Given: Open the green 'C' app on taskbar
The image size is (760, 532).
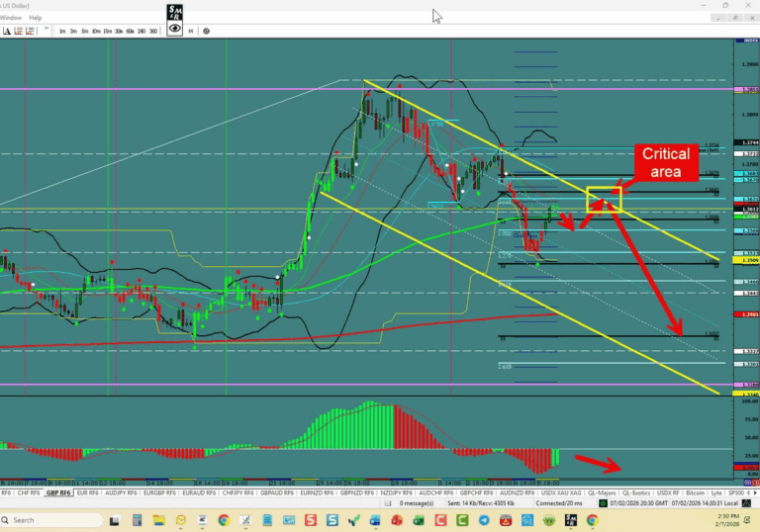Looking at the screenshot, I should click(462, 520).
